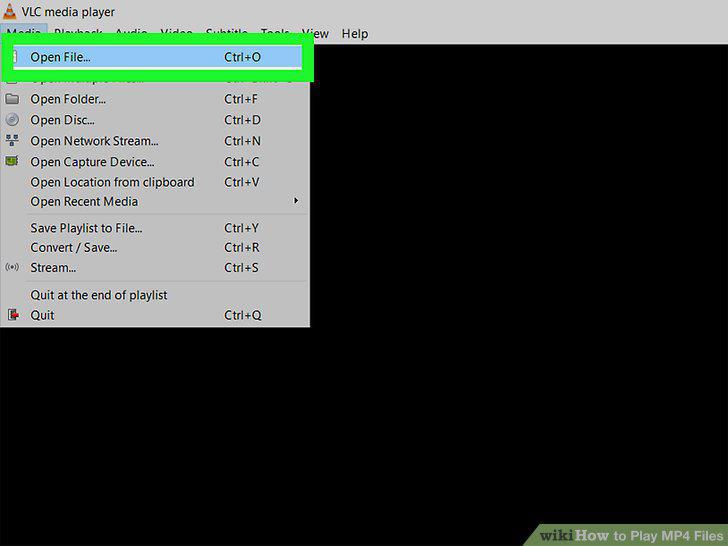Screen dimensions: 728x546
Task: Click the Open Folder folder icon
Action: (x=12, y=99)
